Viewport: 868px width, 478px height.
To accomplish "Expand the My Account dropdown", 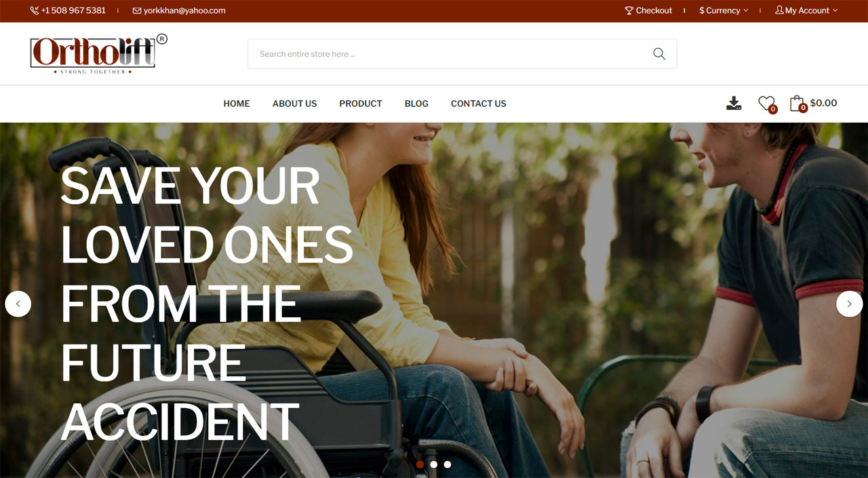I will point(806,11).
